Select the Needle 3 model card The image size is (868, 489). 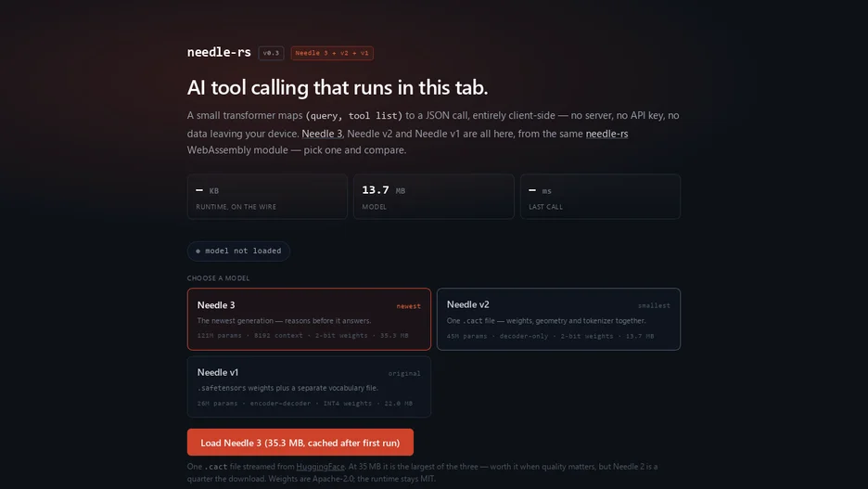point(309,319)
